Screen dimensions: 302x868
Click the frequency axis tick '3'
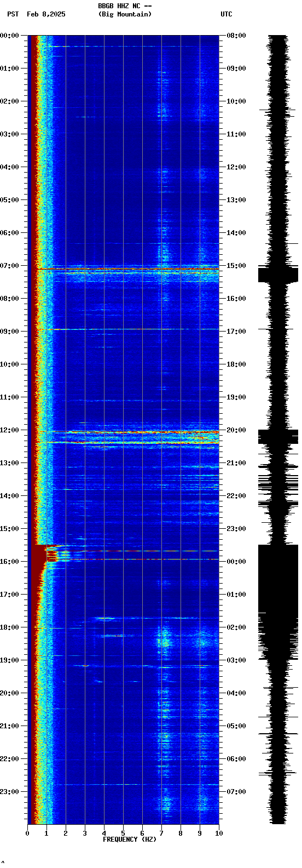(85, 833)
